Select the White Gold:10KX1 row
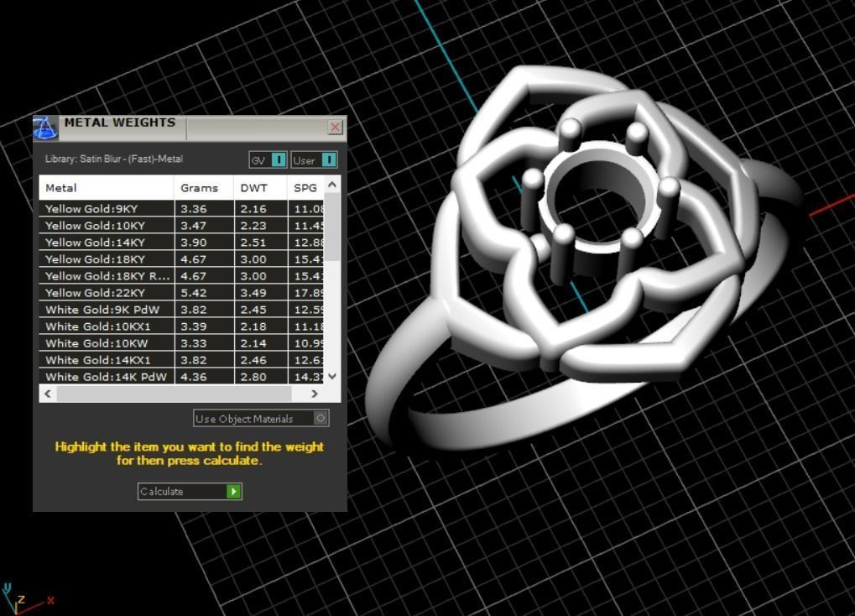Viewport: 855px width, 616px height. 181,326
